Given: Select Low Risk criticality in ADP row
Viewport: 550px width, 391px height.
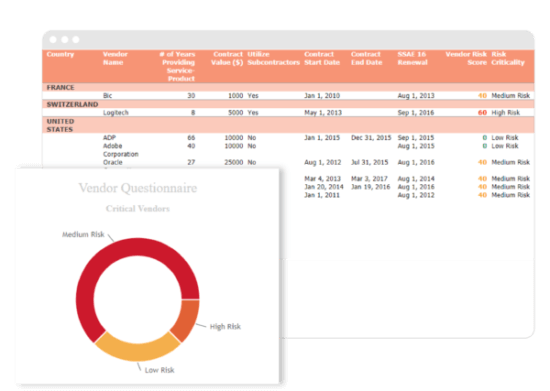Looking at the screenshot, I should [x=505, y=137].
